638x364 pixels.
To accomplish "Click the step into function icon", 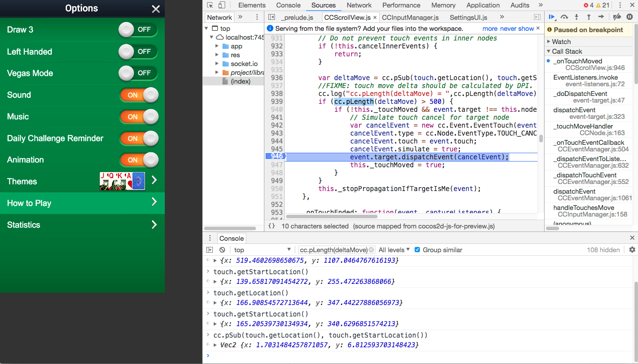I will coord(576,17).
